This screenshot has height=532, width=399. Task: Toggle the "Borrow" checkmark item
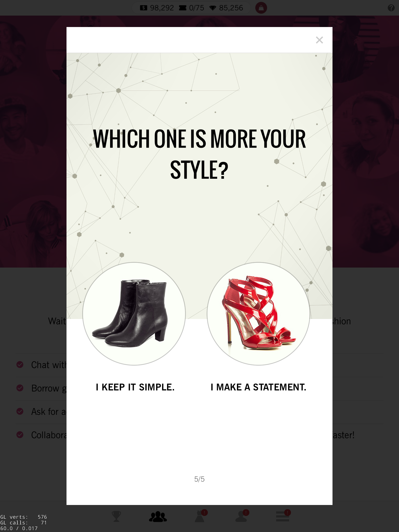click(x=20, y=388)
